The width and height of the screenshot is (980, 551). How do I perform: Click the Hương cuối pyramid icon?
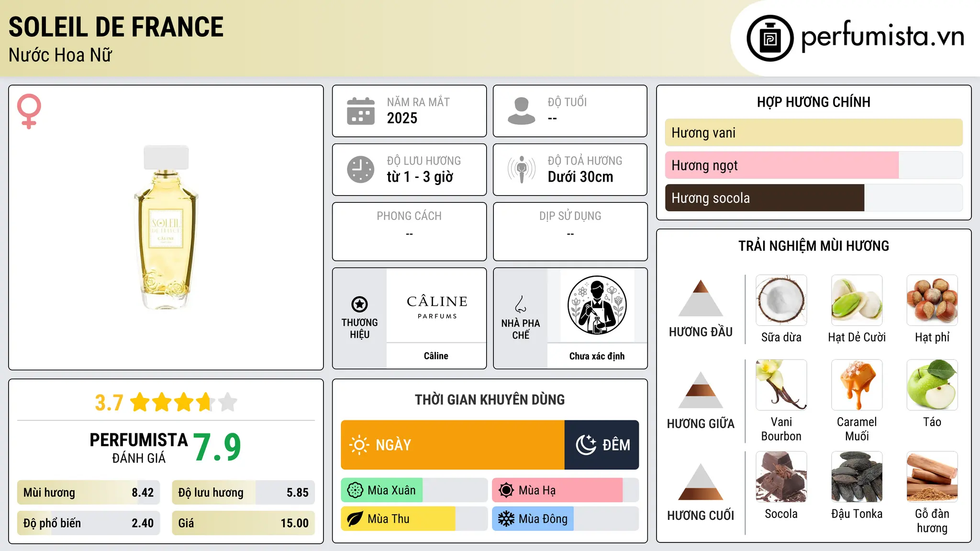click(x=701, y=482)
